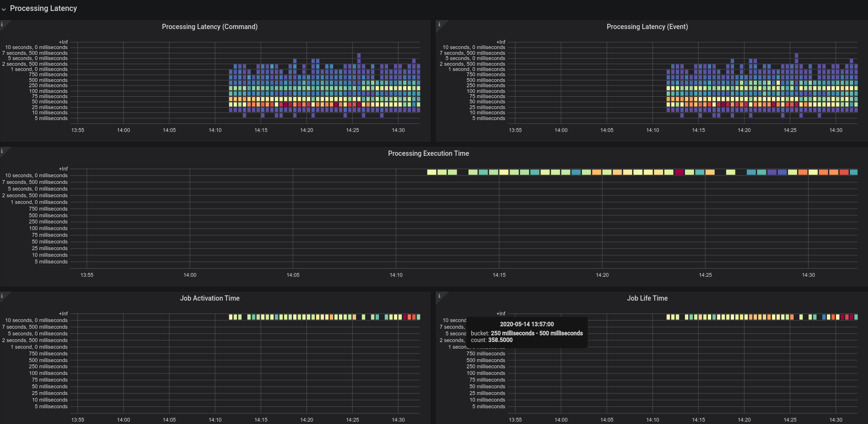Click the tooltip bucket 250–500 milliseconds line
Image resolution: width=868 pixels, height=424 pixels.
pos(527,333)
